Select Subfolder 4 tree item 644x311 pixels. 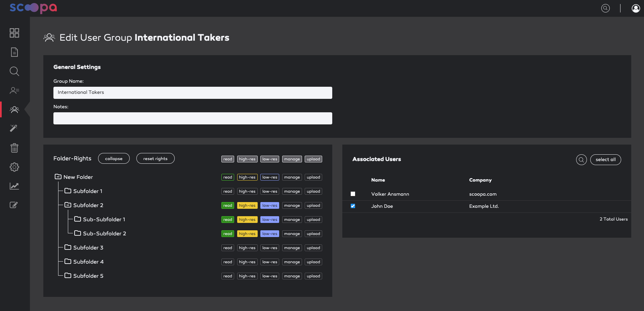coord(88,262)
